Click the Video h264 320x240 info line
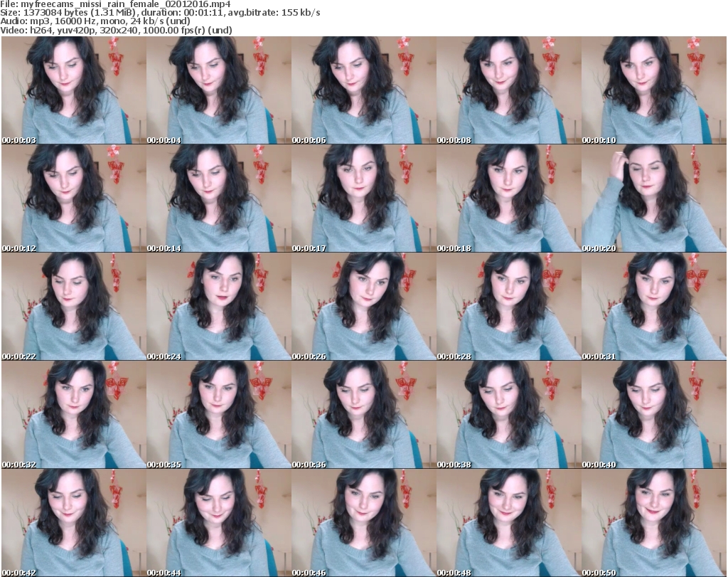The image size is (728, 577). 116,30
